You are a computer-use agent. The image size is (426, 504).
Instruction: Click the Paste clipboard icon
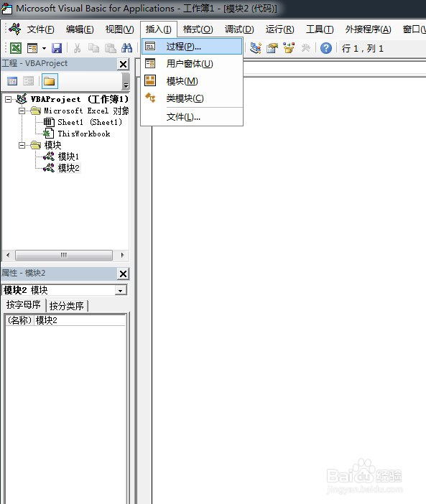click(x=111, y=48)
